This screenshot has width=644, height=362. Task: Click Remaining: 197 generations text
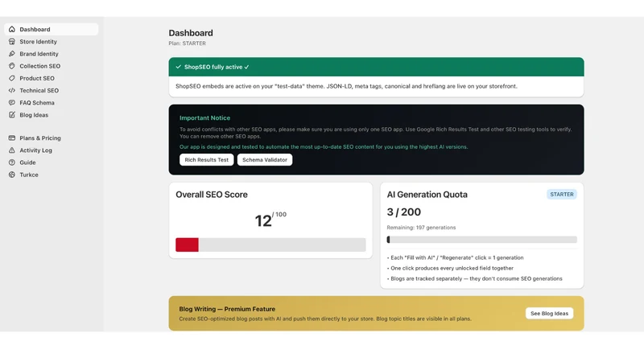pos(421,228)
